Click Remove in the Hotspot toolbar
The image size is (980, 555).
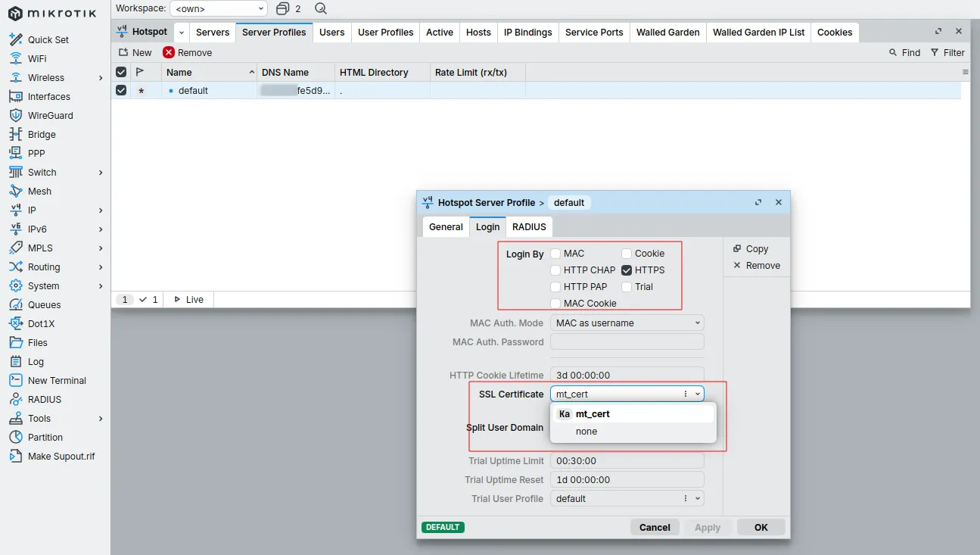click(188, 53)
